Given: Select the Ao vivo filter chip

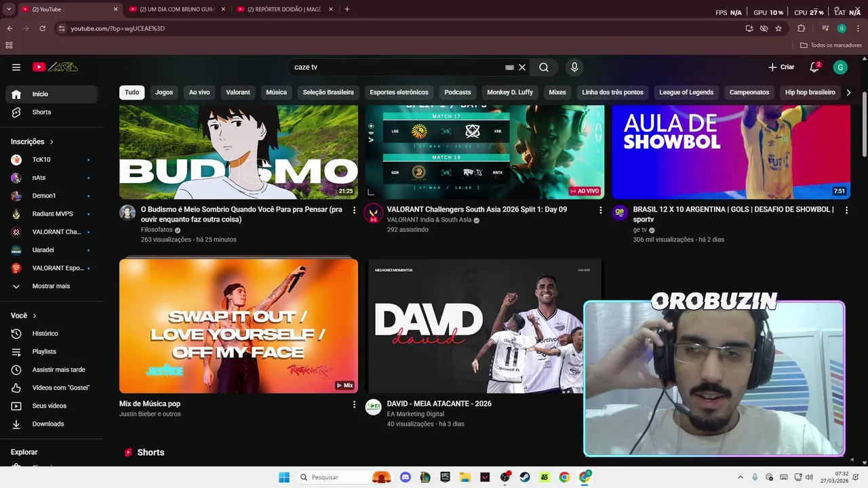Looking at the screenshot, I should pyautogui.click(x=199, y=92).
